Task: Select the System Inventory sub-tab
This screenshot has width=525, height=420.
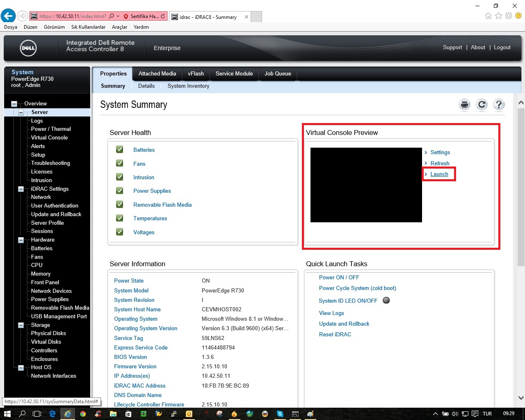Action: pyautogui.click(x=188, y=86)
